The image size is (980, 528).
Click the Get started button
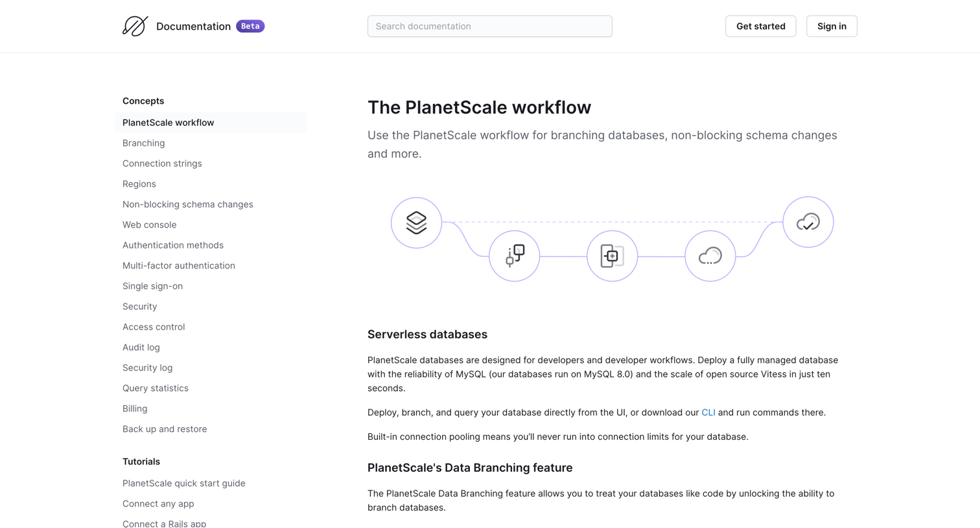[x=760, y=26]
